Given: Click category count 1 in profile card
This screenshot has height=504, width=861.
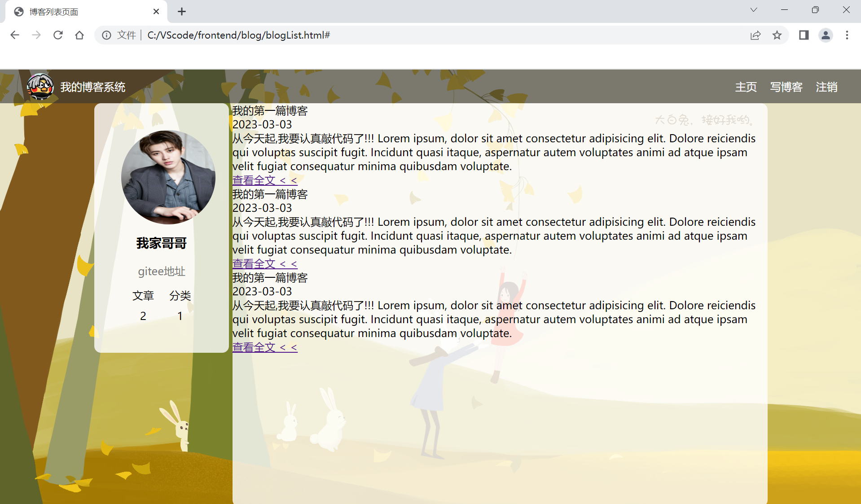Looking at the screenshot, I should (x=180, y=316).
